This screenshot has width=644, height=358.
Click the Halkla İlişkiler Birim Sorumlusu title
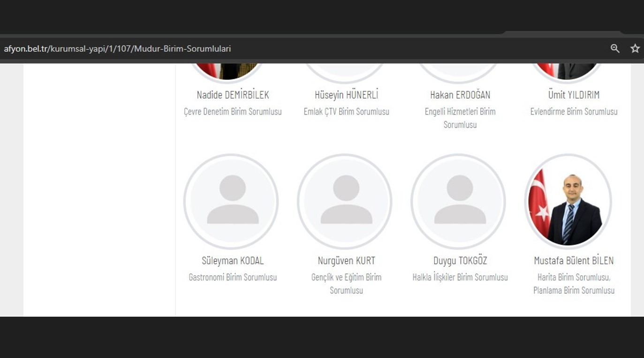tap(460, 277)
